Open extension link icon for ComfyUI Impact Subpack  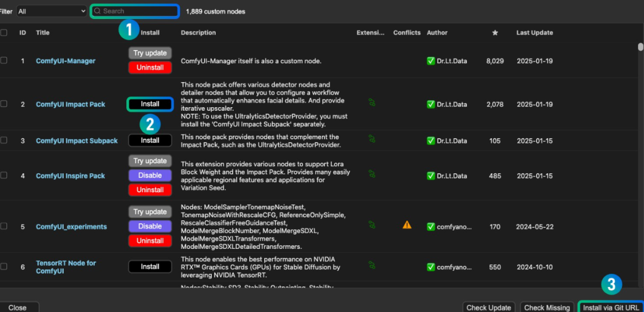tap(372, 139)
